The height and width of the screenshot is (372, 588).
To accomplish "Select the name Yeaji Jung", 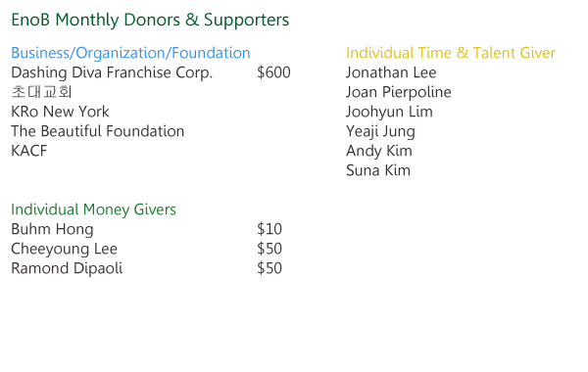I will click(x=380, y=131).
